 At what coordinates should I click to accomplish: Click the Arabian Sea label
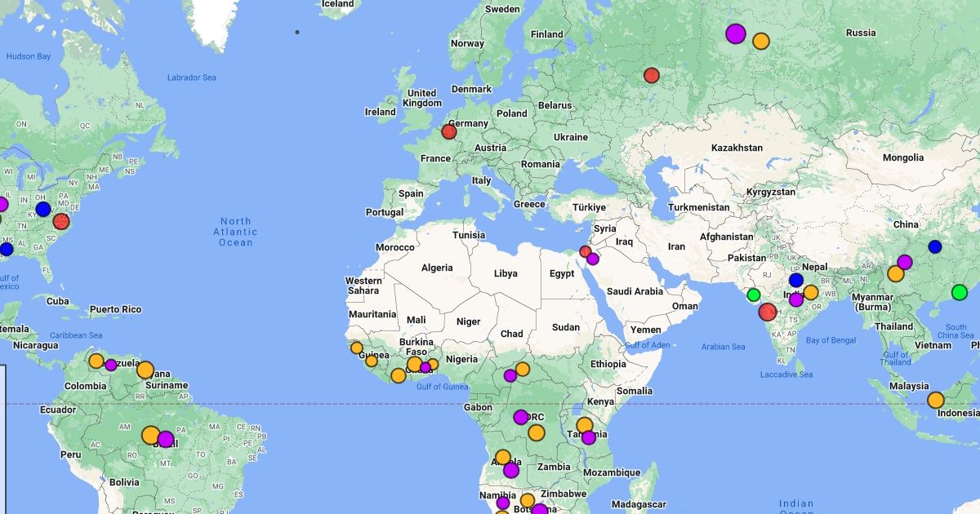[x=723, y=347]
